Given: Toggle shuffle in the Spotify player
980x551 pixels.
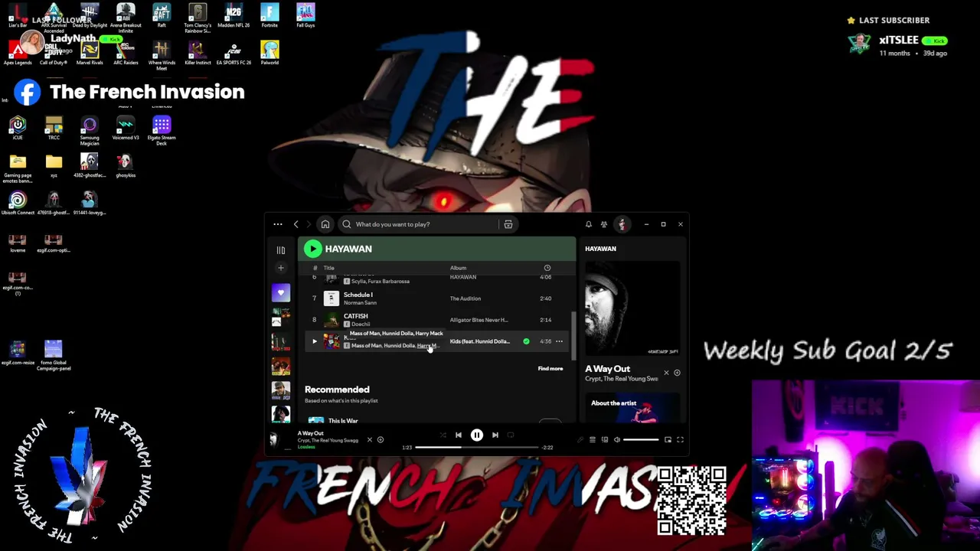Looking at the screenshot, I should pos(443,435).
